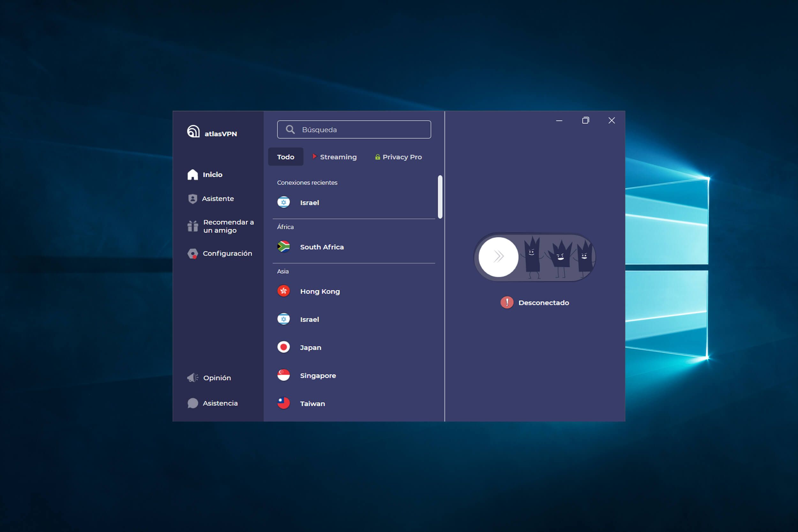The image size is (798, 532).
Task: Click the Japan flag icon
Action: 284,347
